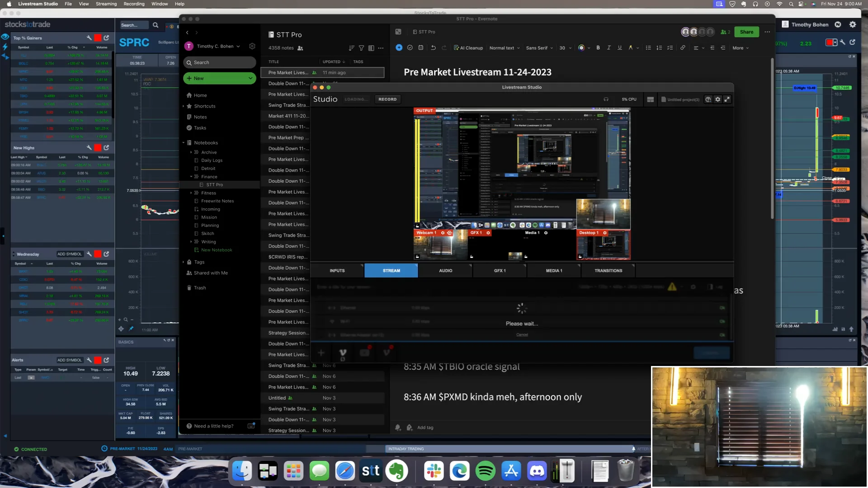Image resolution: width=868 pixels, height=488 pixels.
Task: Click the green Share button
Action: pyautogui.click(x=746, y=32)
